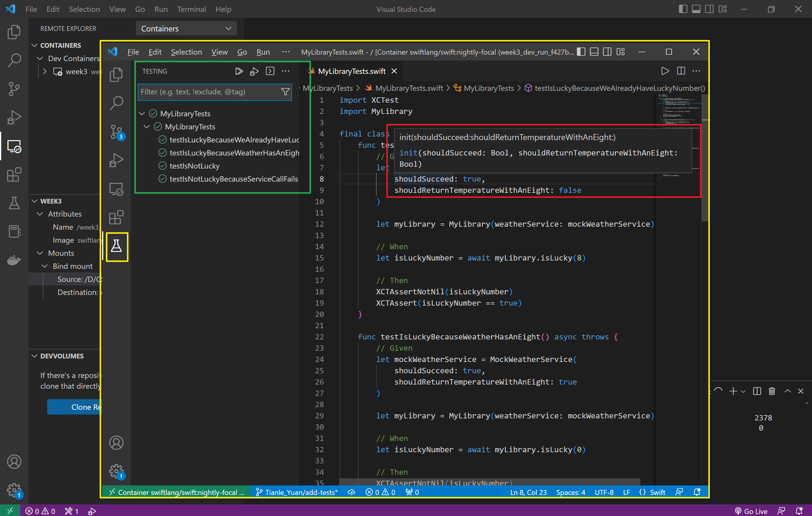Customize layout in inner title bar
This screenshot has height=516, width=812.
[621, 52]
